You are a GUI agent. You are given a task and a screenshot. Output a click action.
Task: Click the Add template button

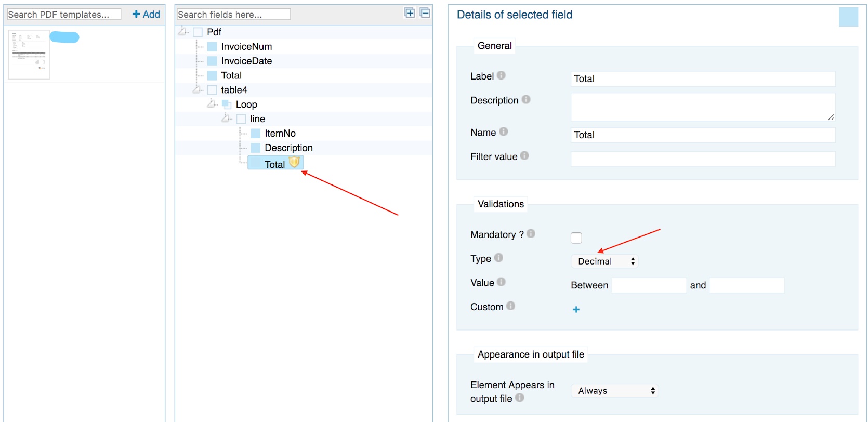click(x=146, y=15)
